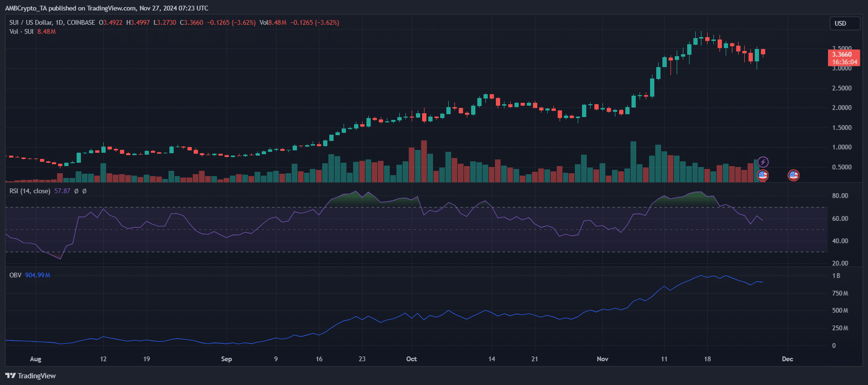
Task: Click the 9 date label on time axis
Action: 276,359
